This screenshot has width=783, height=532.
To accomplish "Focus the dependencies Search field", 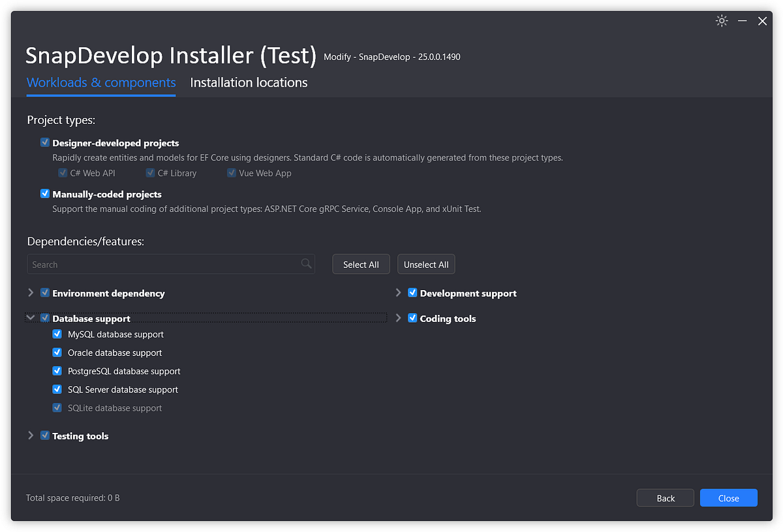I will coord(163,265).
